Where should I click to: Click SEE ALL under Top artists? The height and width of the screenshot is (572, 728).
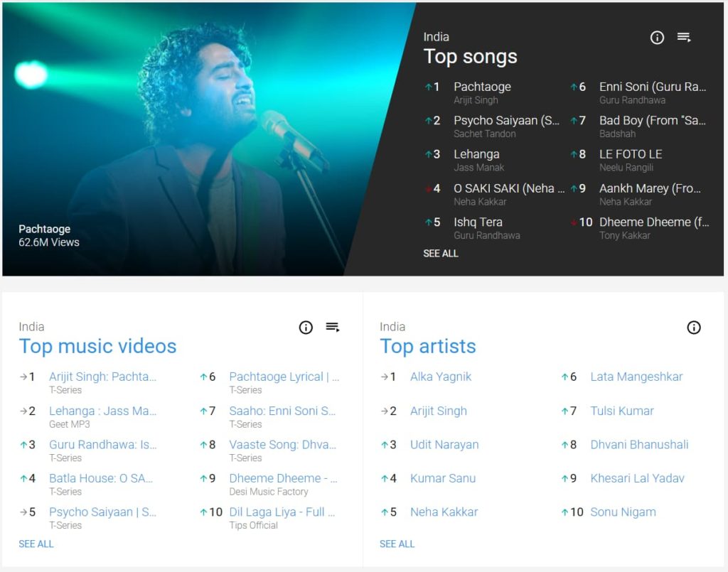397,544
